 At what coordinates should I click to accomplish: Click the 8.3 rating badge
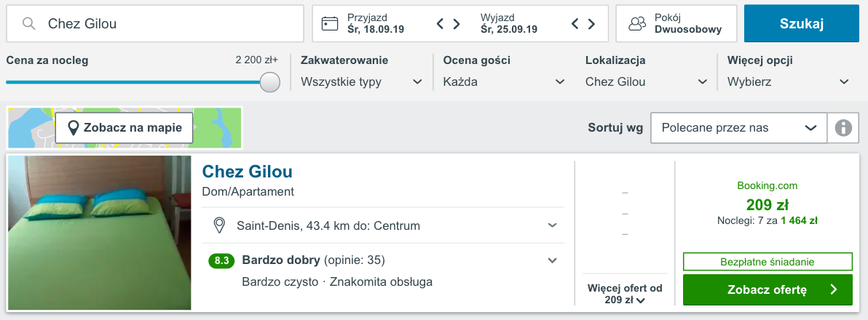click(x=221, y=260)
